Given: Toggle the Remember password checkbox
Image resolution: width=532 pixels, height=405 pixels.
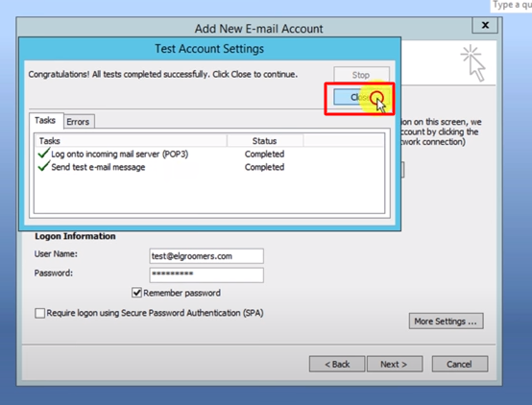Looking at the screenshot, I should coord(136,293).
